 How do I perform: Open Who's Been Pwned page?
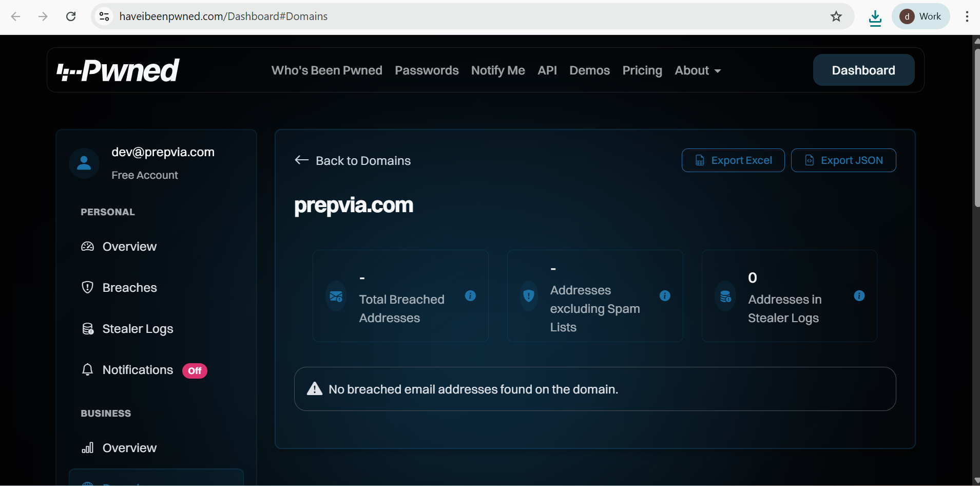point(327,70)
